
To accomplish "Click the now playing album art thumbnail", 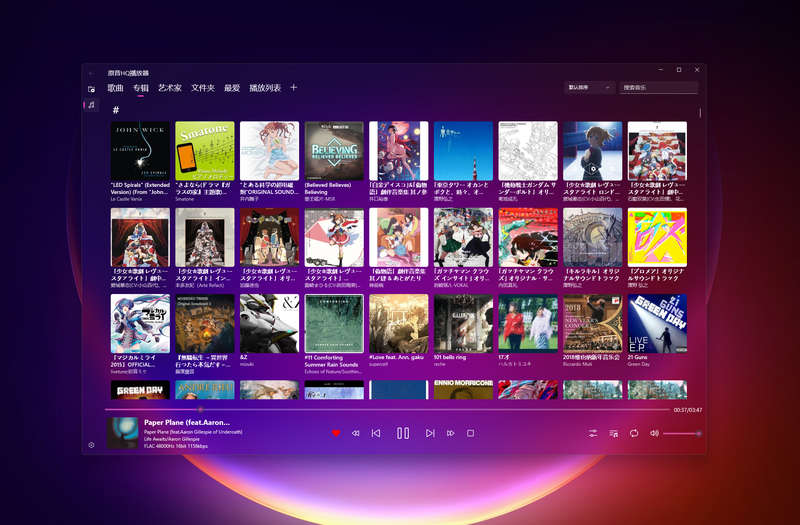I will point(122,433).
